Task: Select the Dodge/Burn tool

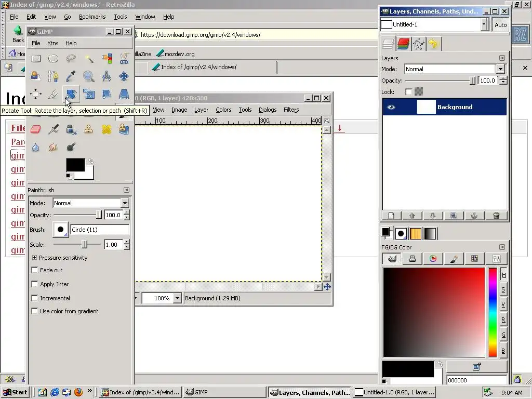Action: click(71, 147)
